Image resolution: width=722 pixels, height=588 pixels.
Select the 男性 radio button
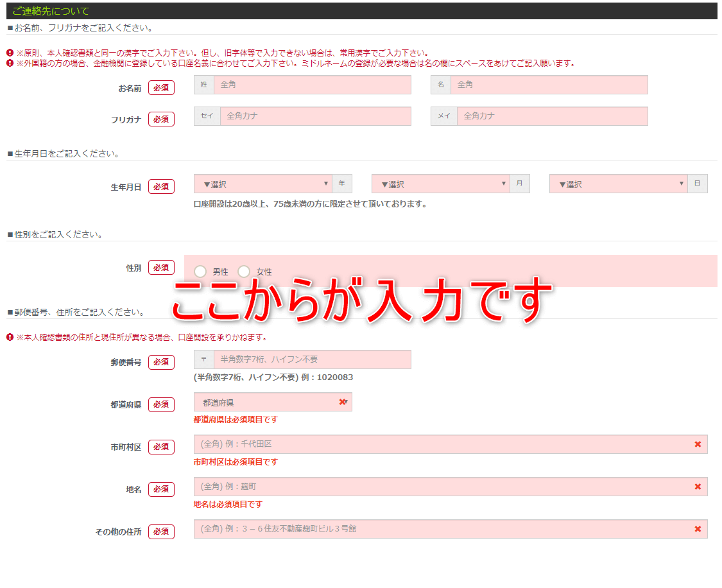pos(200,272)
